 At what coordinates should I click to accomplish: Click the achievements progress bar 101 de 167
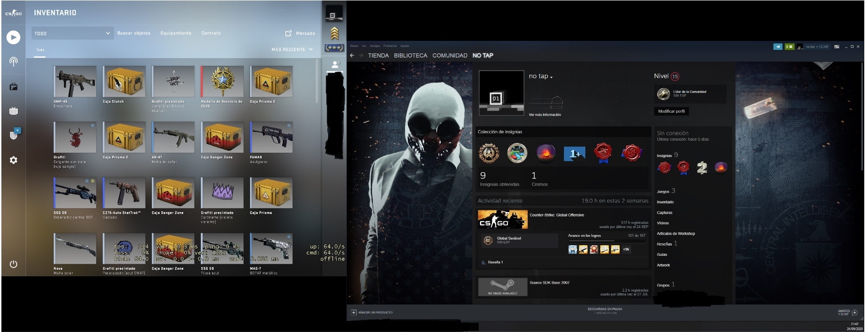607,241
